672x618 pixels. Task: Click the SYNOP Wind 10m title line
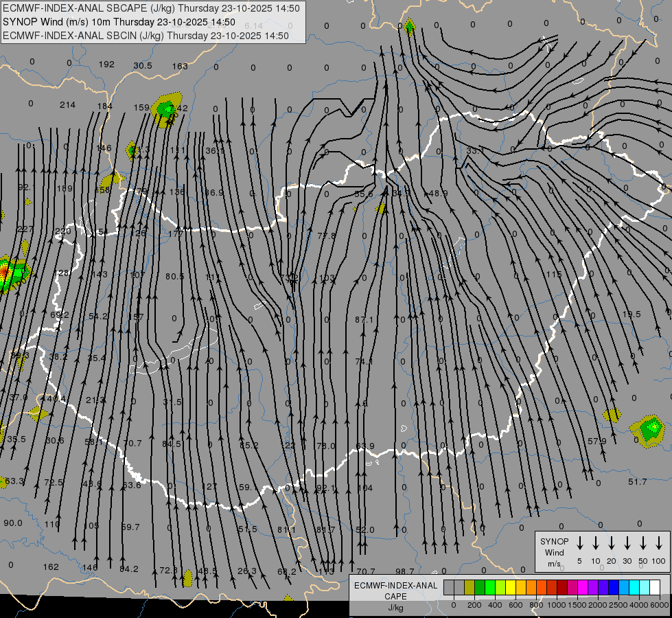tap(119, 22)
